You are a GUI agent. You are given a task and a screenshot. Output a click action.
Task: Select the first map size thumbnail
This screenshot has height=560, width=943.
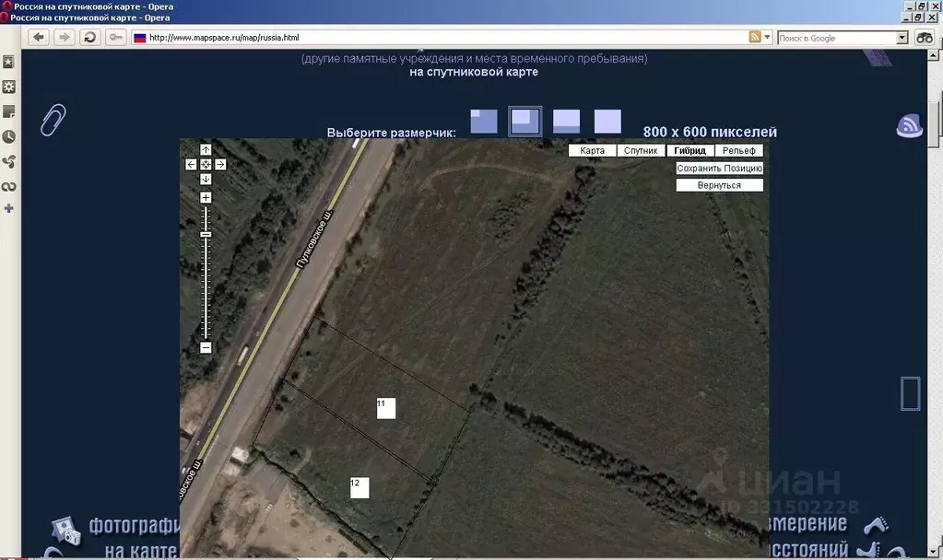click(x=484, y=122)
